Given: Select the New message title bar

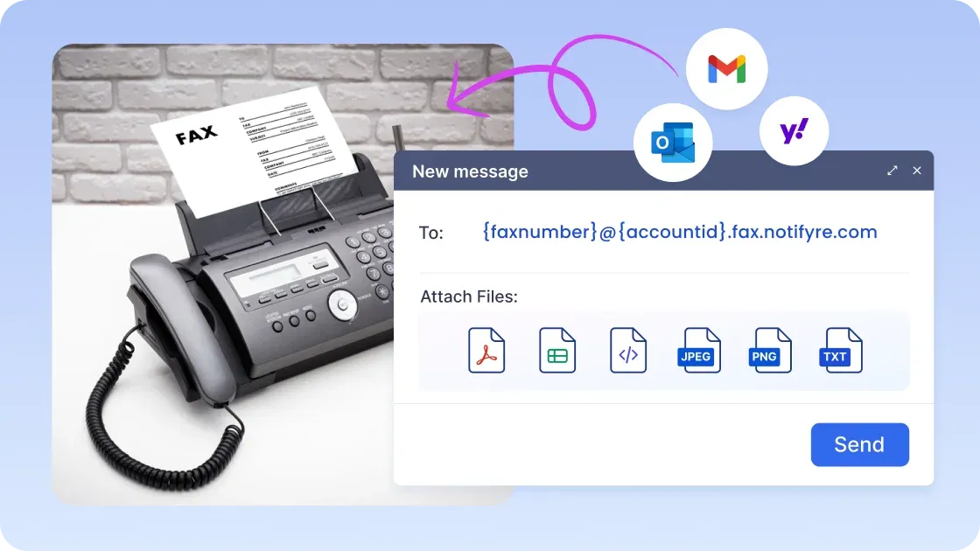Looking at the screenshot, I should 471,171.
